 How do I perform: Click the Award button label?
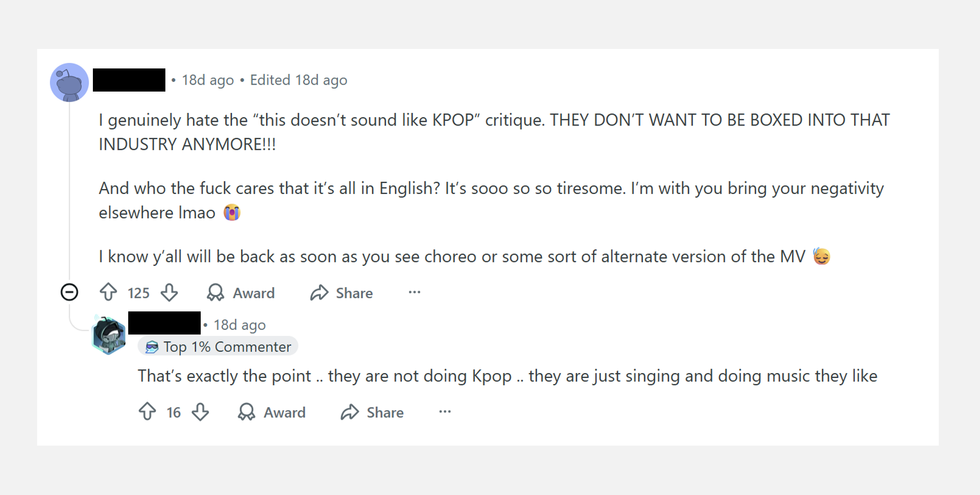pos(253,293)
